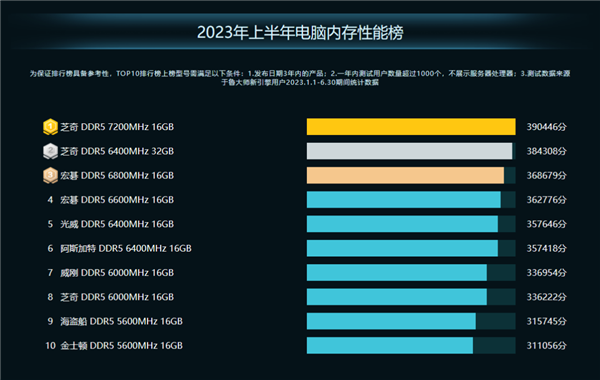Image resolution: width=600 pixels, height=380 pixels.
Task: Click the score 357646分
Action: [x=546, y=224]
